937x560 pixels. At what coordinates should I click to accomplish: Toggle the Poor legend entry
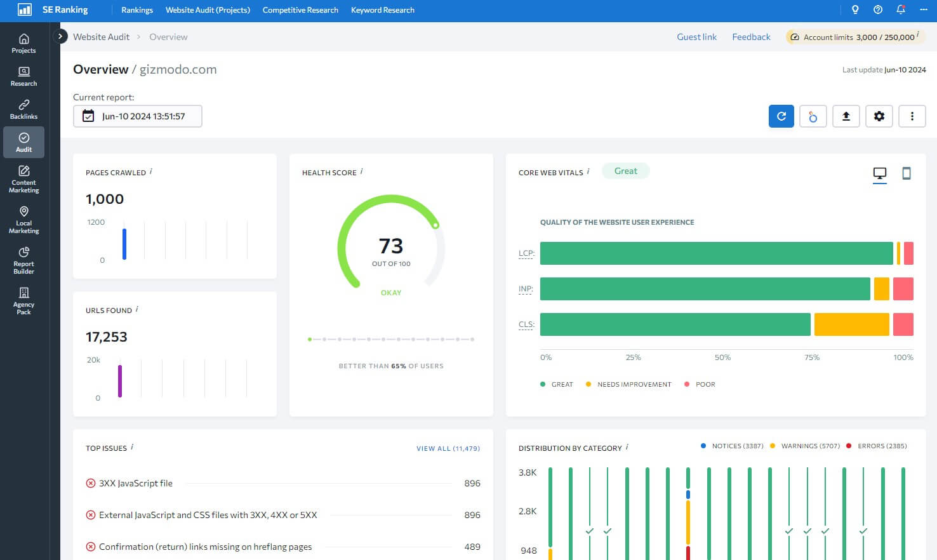pyautogui.click(x=700, y=384)
